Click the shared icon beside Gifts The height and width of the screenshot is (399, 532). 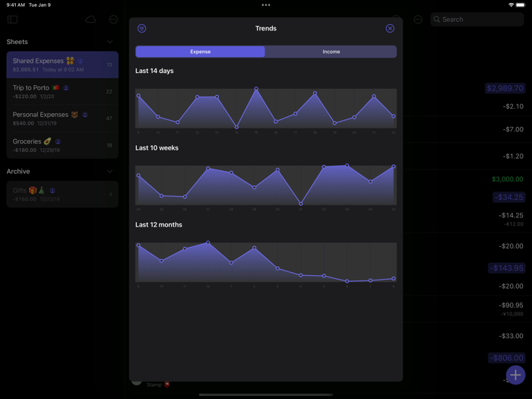point(52,190)
